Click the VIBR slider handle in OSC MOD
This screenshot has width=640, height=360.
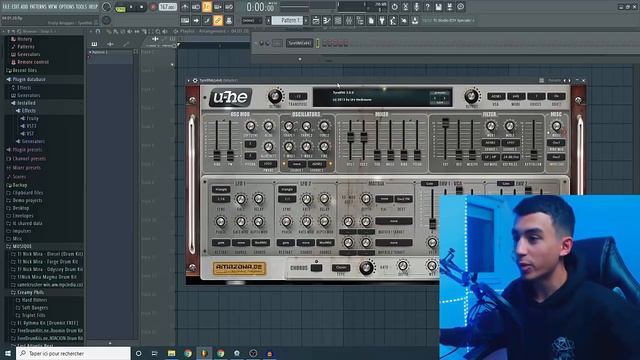point(217,155)
